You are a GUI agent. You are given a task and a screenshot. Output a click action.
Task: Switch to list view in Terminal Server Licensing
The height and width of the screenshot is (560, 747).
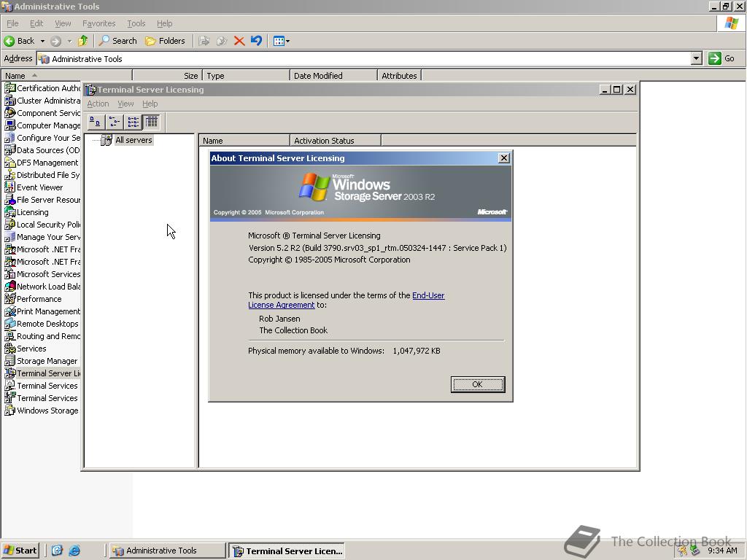133,122
